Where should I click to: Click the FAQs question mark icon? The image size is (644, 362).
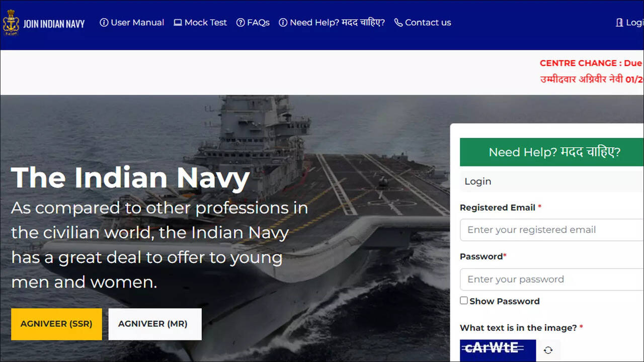(240, 23)
